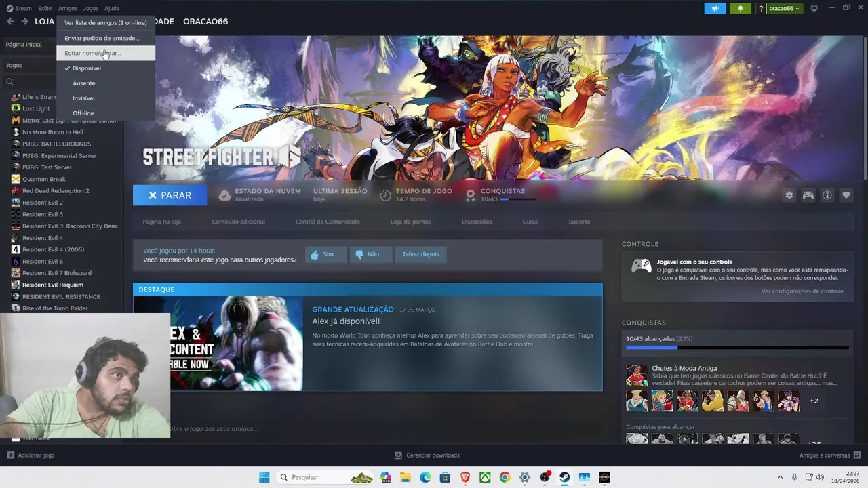
Task: Click the Steam announcements megaphone icon
Action: click(715, 8)
